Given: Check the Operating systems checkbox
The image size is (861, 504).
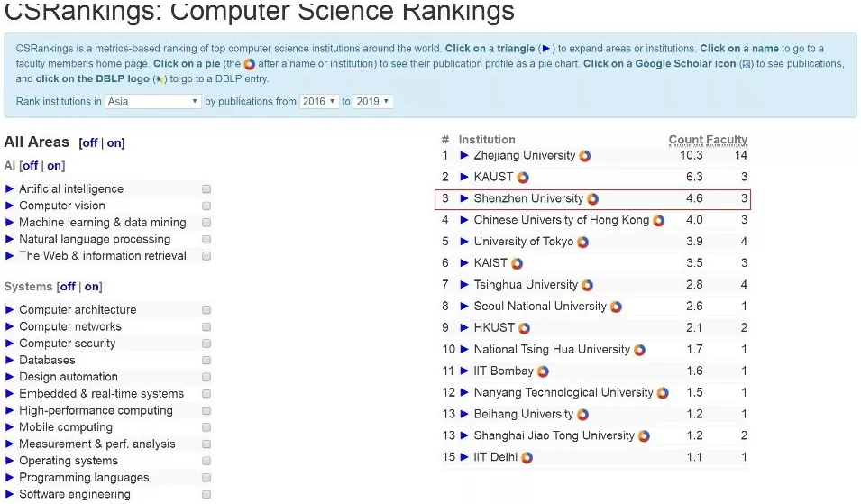Looking at the screenshot, I should tap(206, 461).
